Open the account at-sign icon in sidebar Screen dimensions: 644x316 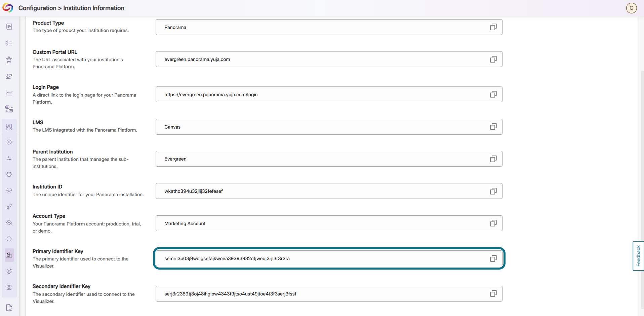tap(9, 271)
